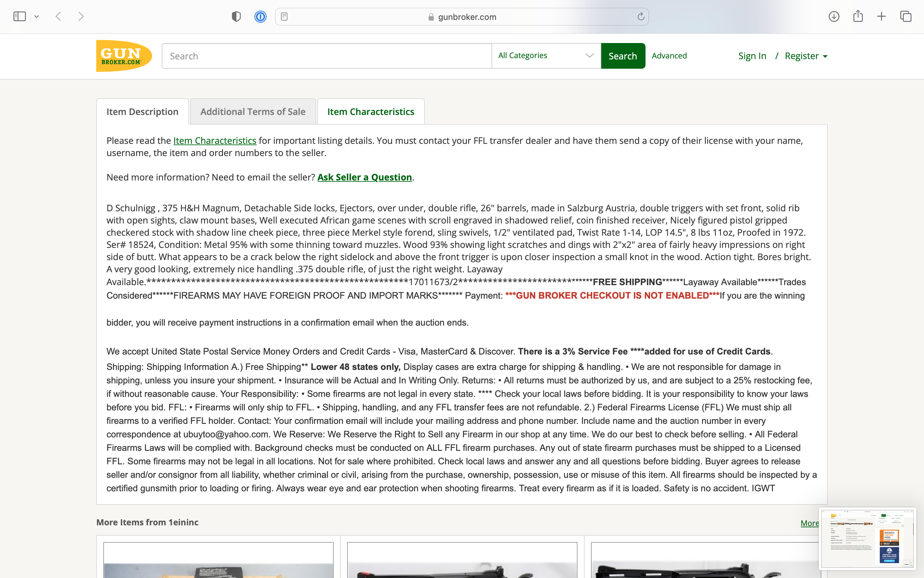924x578 pixels.
Task: Open the Advanced search link
Action: (x=669, y=56)
